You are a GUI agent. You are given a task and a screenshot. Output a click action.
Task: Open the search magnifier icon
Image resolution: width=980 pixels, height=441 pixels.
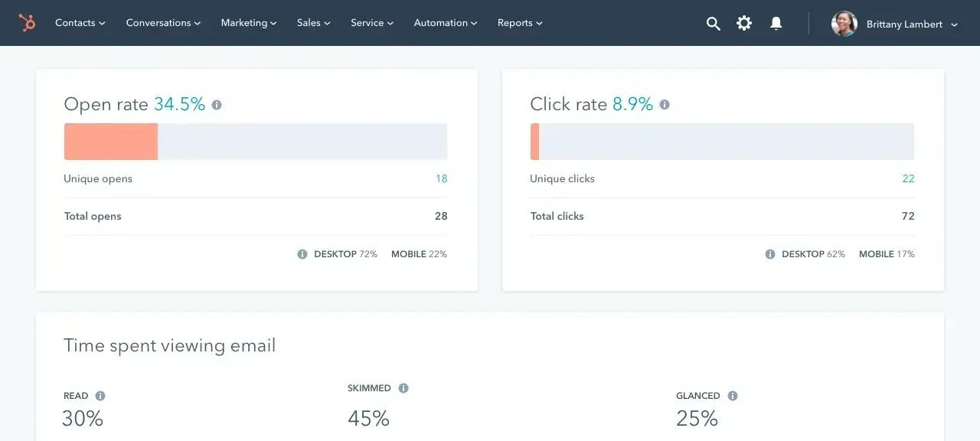pyautogui.click(x=713, y=24)
